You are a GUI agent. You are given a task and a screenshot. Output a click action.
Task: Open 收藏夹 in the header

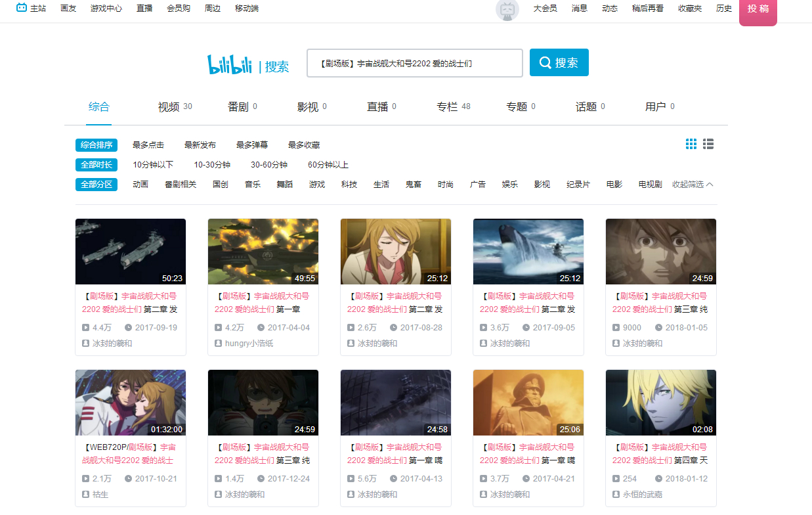click(x=690, y=9)
